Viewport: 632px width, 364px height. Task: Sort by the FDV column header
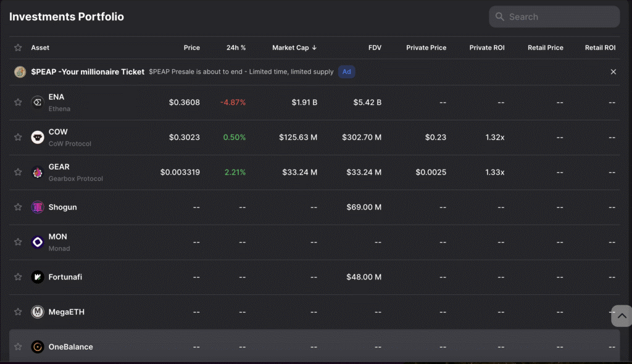(375, 48)
